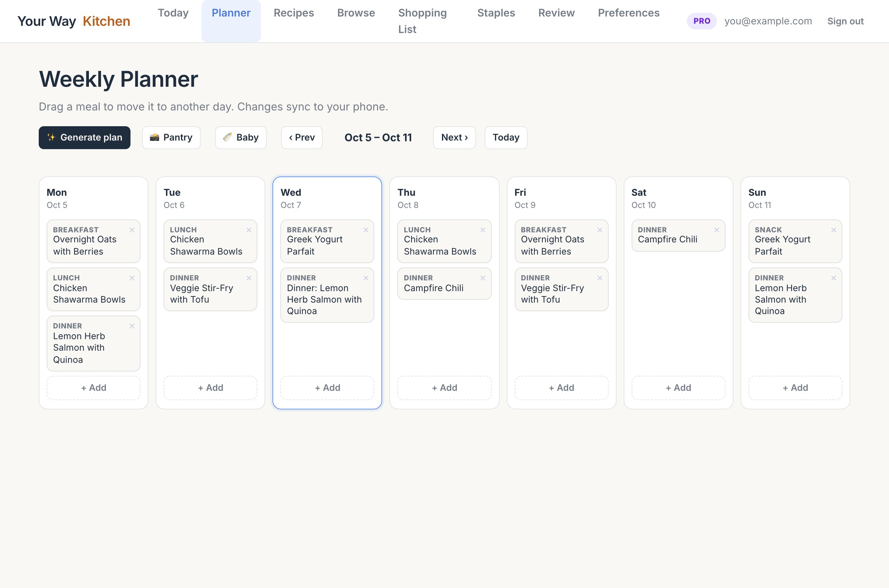
Task: Remove Monday's Chicken Shawarma Bowls lunch
Action: (132, 278)
